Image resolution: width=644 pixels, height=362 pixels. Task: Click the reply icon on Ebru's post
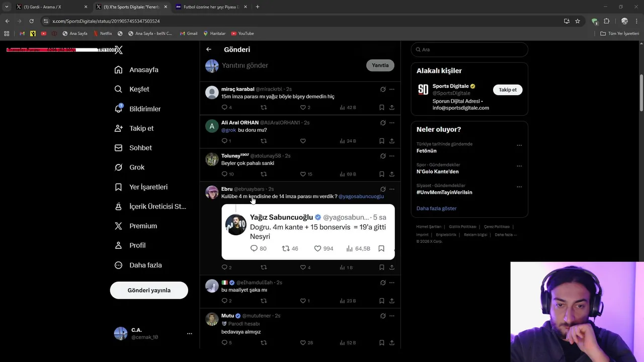pyautogui.click(x=224, y=267)
